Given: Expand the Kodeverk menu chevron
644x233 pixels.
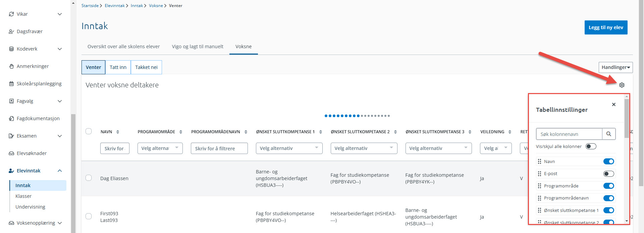Looking at the screenshot, I should coord(60,49).
